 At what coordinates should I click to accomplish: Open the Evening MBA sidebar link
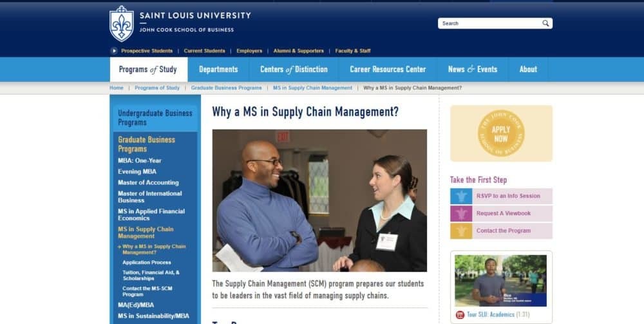coord(137,171)
